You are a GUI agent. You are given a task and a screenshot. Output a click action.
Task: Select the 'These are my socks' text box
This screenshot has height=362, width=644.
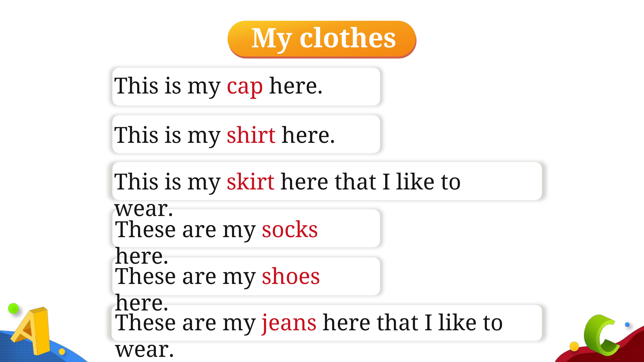pos(246,228)
